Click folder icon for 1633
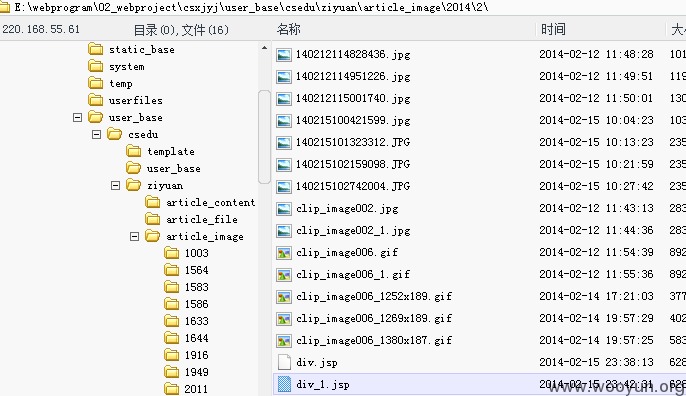Image resolution: width=686 pixels, height=396 pixels. (x=172, y=321)
